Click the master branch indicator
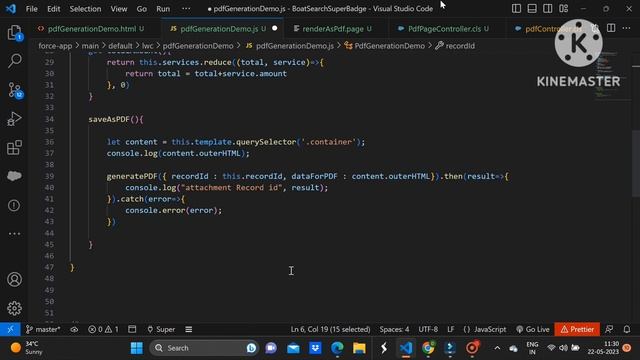 (43, 329)
